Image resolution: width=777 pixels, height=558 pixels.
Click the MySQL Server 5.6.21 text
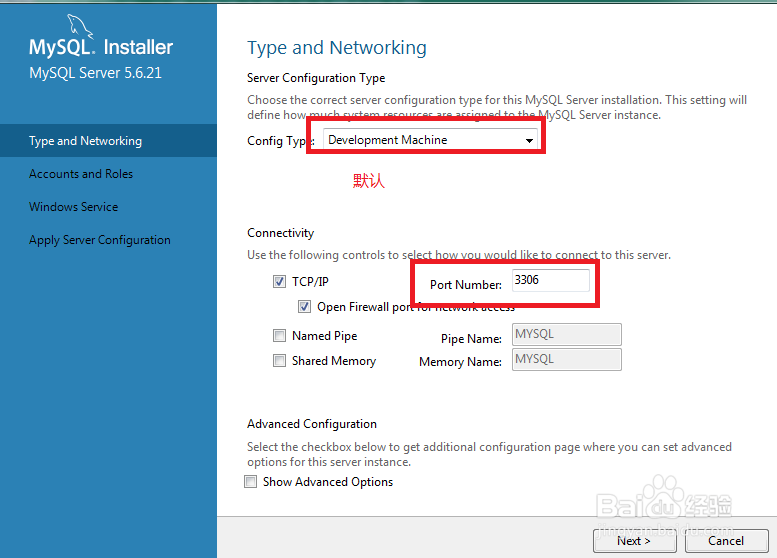pyautogui.click(x=95, y=73)
